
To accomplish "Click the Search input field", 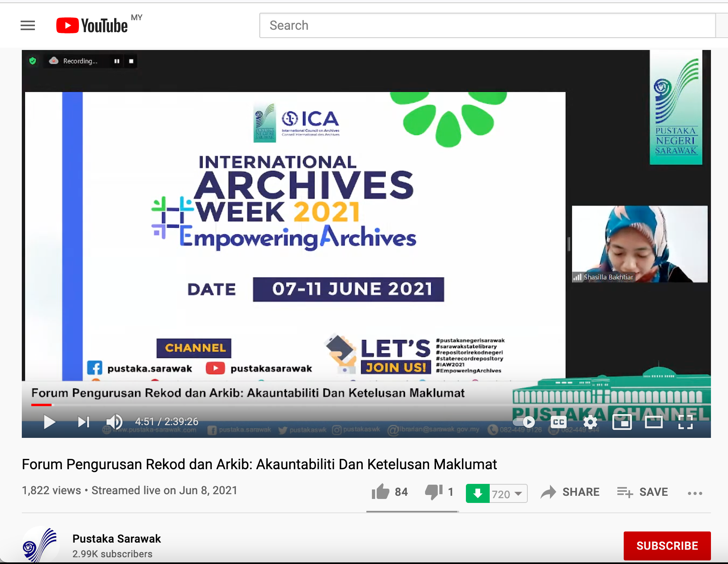I will pos(487,25).
